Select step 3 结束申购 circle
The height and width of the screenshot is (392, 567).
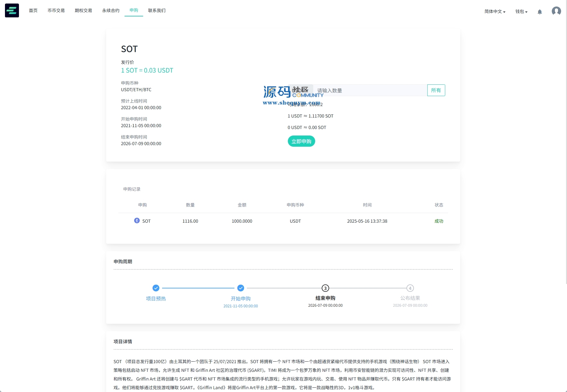325,288
